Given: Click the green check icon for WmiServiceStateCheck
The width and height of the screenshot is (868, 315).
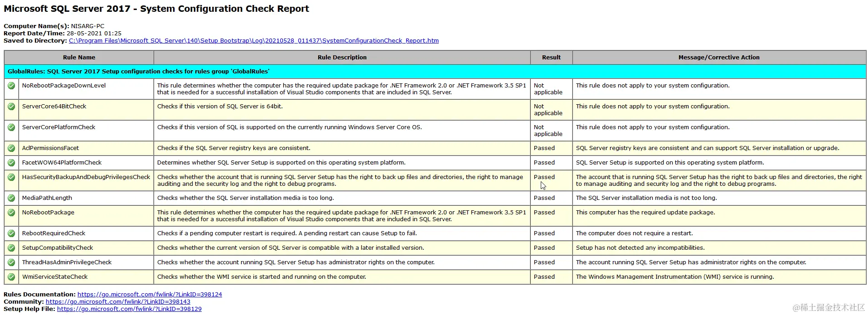Looking at the screenshot, I should click(x=11, y=277).
